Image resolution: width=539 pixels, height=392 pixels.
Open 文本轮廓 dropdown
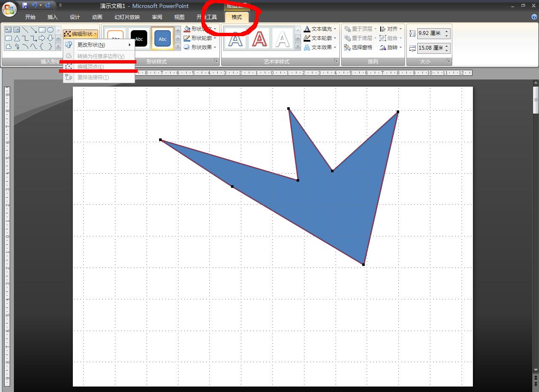(320, 38)
